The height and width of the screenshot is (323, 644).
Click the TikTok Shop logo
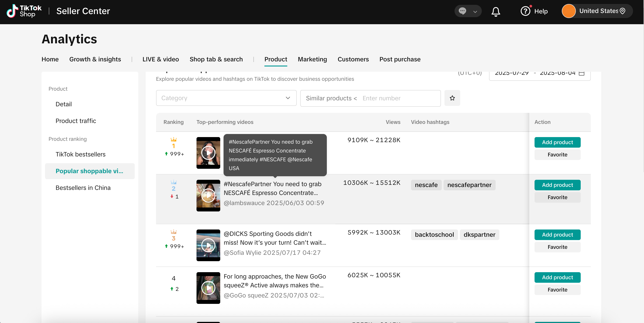click(24, 11)
